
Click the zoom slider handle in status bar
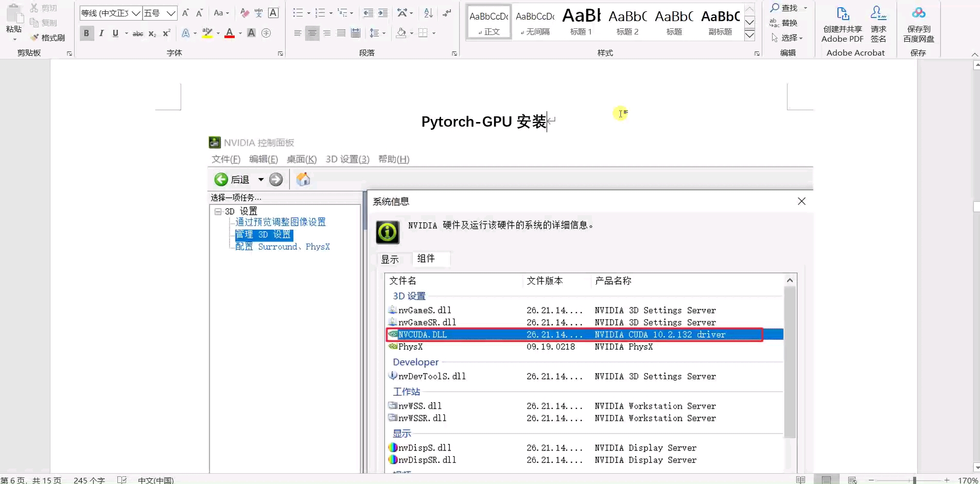pyautogui.click(x=914, y=480)
